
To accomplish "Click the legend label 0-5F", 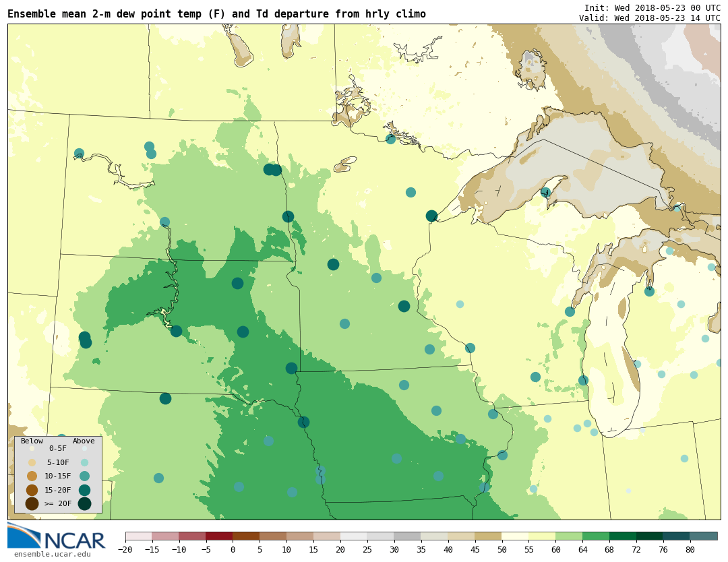I will click(x=58, y=448).
